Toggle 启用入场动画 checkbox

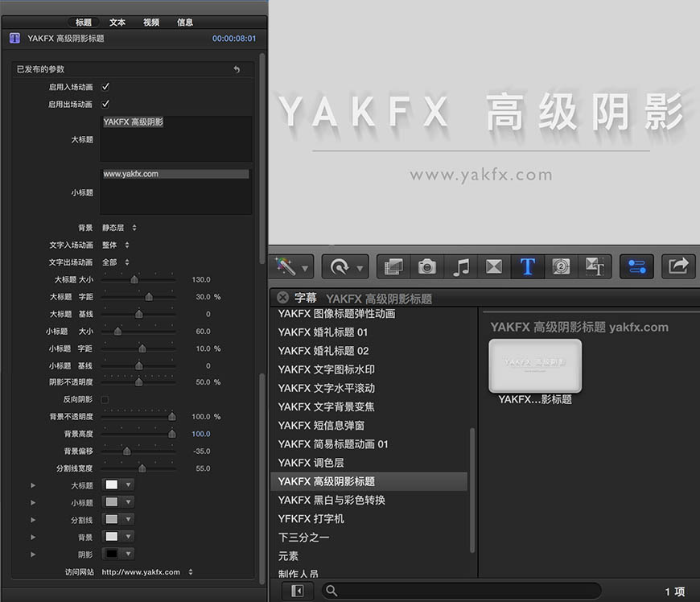pyautogui.click(x=105, y=87)
